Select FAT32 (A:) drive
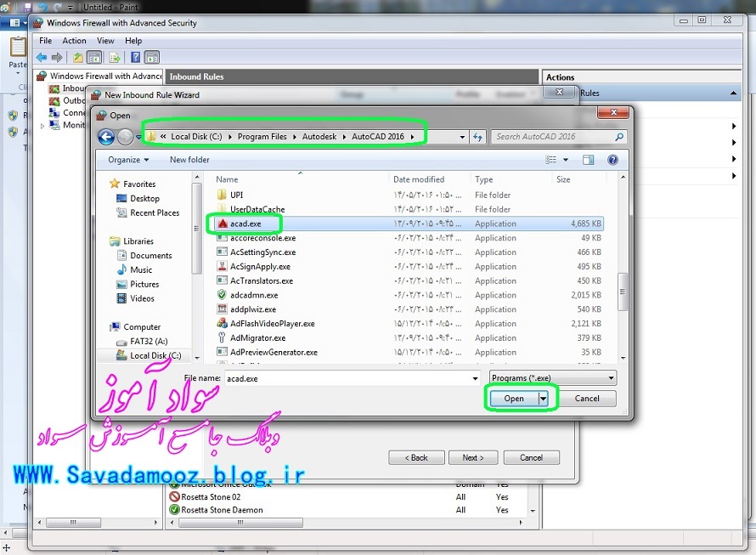The image size is (756, 555). point(149,341)
